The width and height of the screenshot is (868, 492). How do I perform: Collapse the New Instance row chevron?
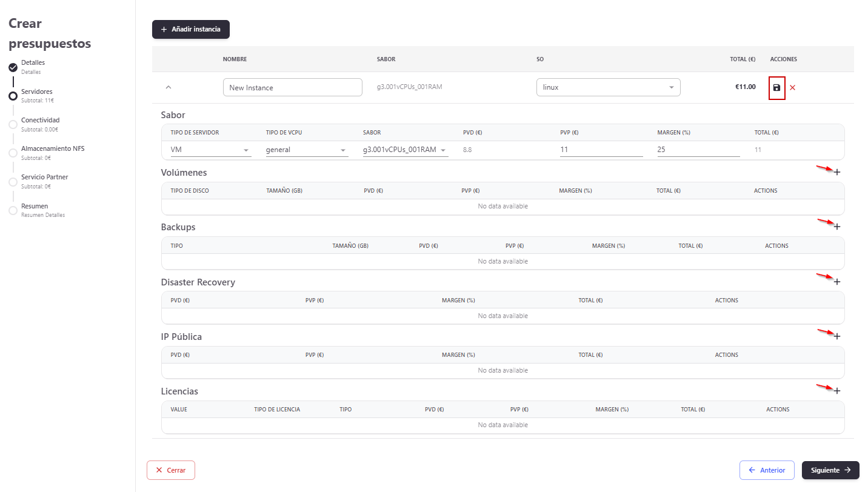pos(169,87)
